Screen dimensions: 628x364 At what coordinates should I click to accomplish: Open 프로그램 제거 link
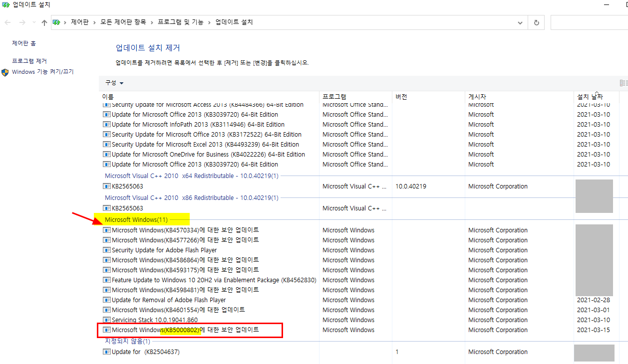click(x=29, y=61)
